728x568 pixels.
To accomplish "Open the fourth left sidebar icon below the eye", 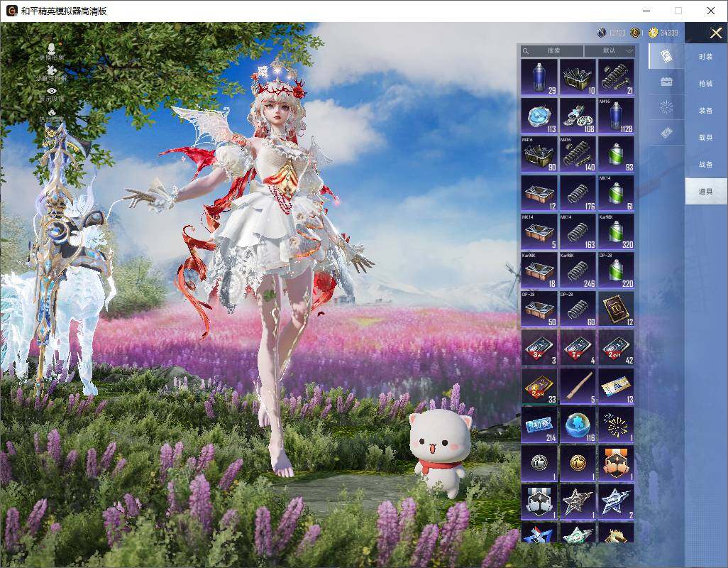I will pos(52,115).
